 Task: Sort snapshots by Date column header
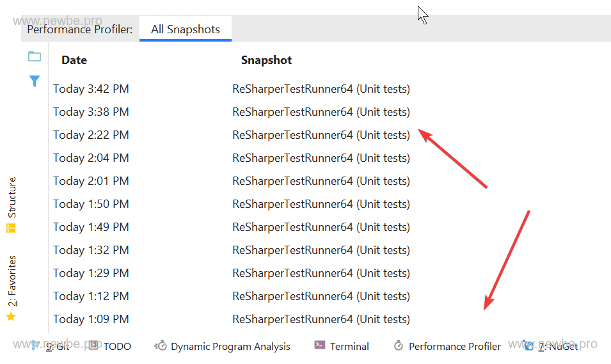point(74,60)
